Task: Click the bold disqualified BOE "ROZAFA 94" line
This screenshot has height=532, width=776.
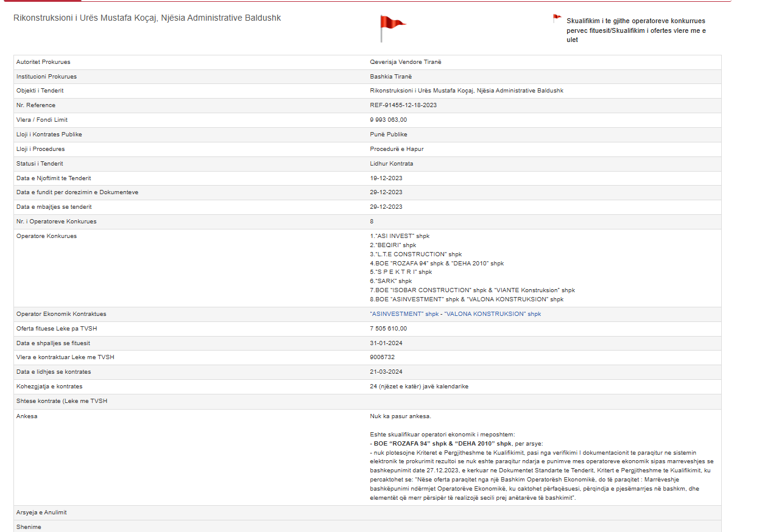Action: pos(440,444)
